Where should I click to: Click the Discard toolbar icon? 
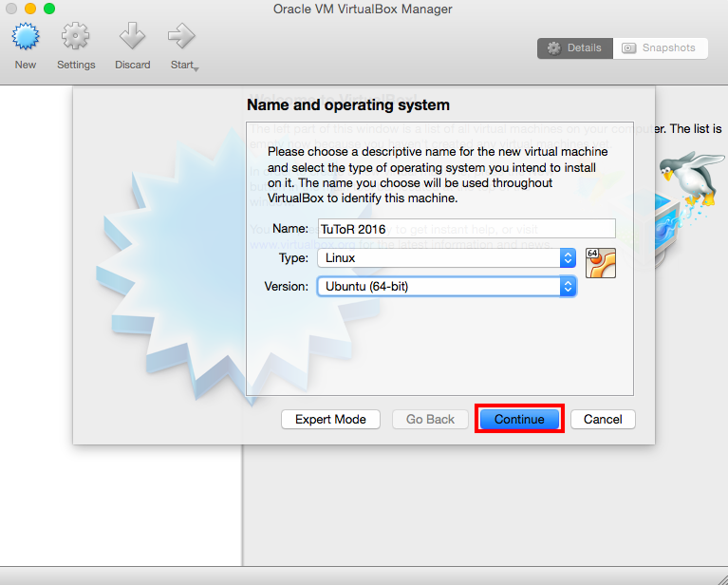coord(132,36)
